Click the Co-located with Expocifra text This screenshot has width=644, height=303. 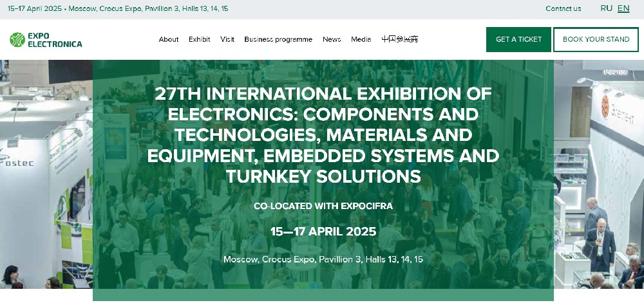(x=323, y=206)
